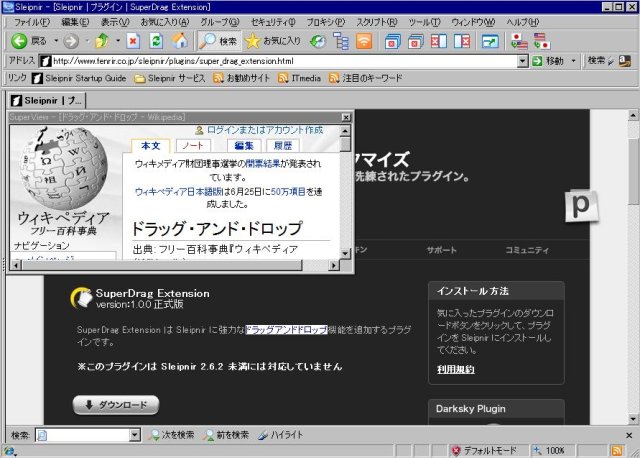
Task: Go to the Home page icon
Action: [180, 41]
